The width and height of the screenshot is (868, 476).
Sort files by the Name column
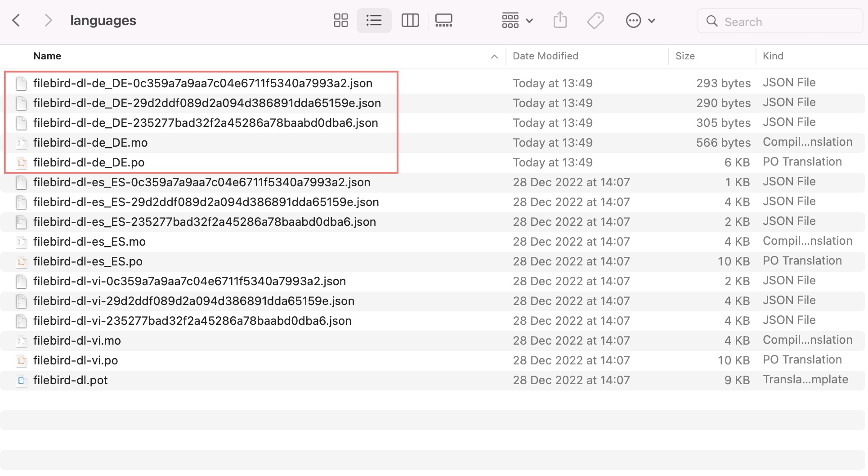tap(47, 56)
